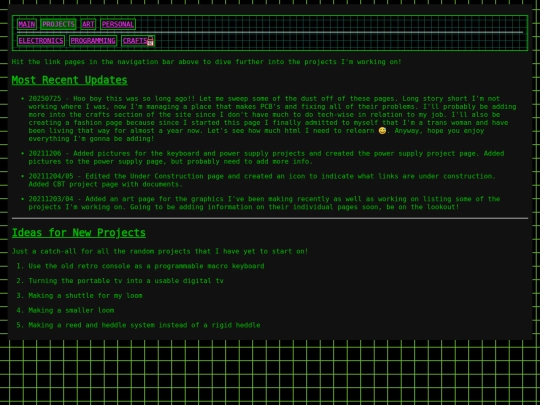This screenshot has height=405, width=540.
Task: Click idea 'Use the old retro console' item
Action: click(146, 266)
